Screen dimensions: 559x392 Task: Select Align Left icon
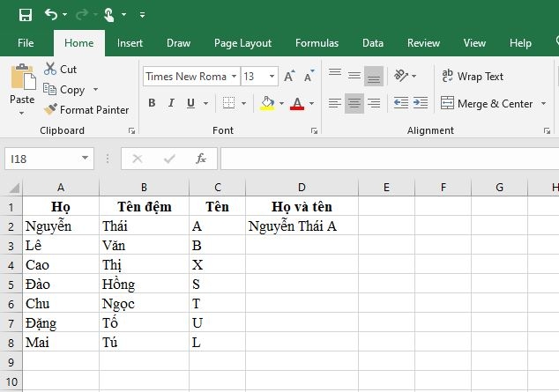point(335,103)
